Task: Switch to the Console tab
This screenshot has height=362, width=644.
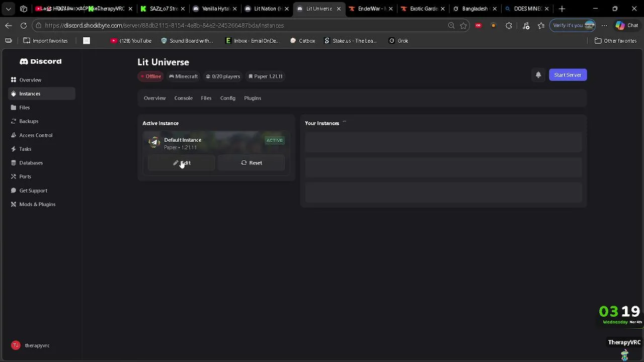Action: pos(184,98)
